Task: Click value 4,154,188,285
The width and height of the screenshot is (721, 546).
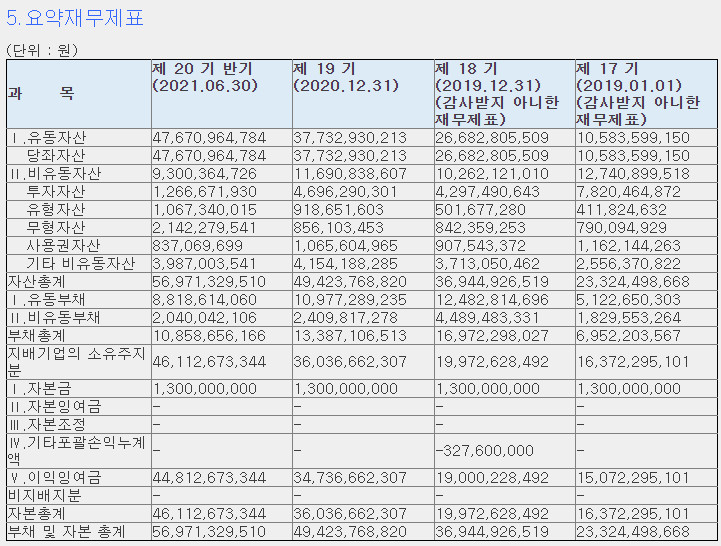Action: pyautogui.click(x=345, y=264)
